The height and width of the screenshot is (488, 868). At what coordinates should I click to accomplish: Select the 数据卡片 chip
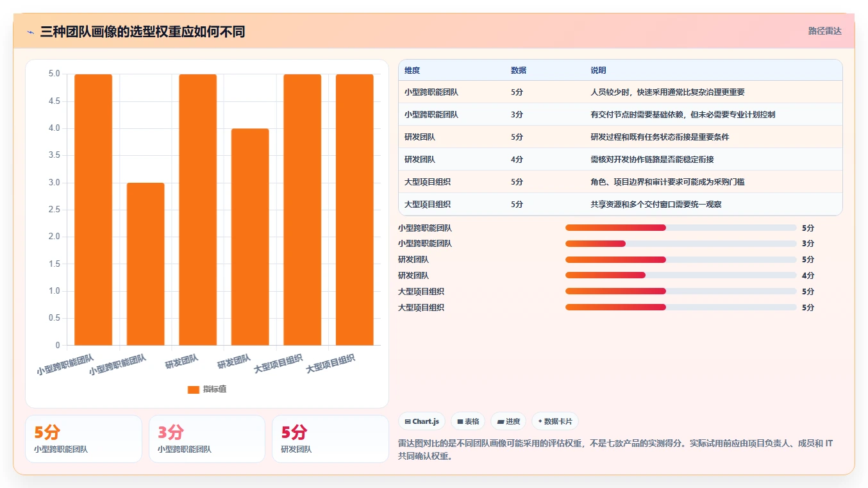click(555, 421)
